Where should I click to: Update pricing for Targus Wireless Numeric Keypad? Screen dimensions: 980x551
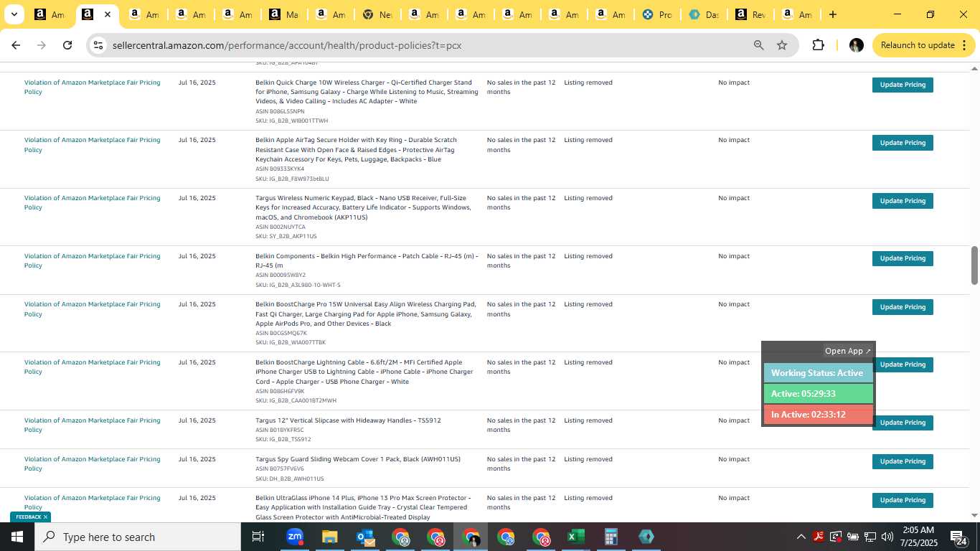[903, 201]
